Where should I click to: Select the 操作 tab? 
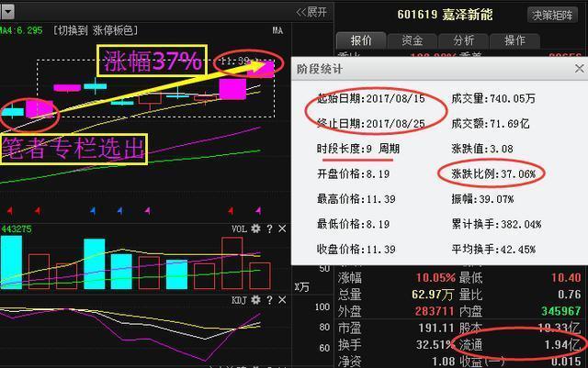click(x=514, y=40)
